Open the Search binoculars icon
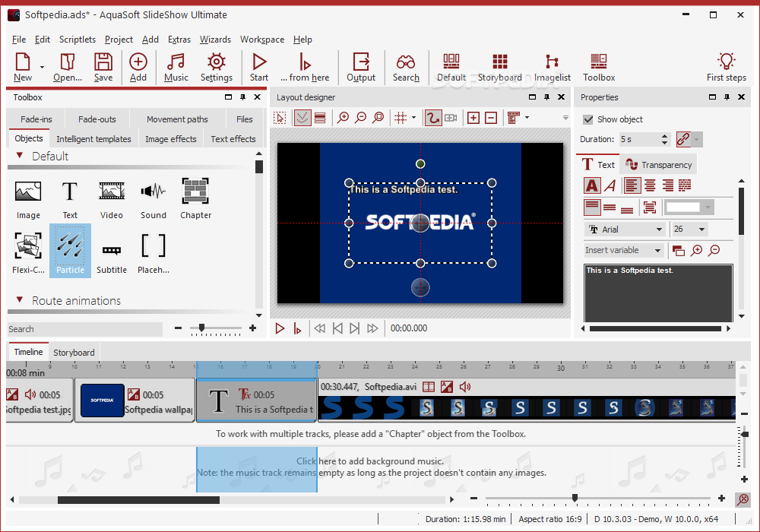Image resolution: width=760 pixels, height=532 pixels. (406, 68)
